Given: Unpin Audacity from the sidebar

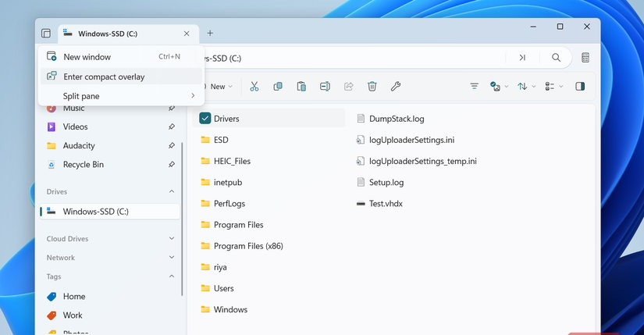Looking at the screenshot, I should click(172, 146).
